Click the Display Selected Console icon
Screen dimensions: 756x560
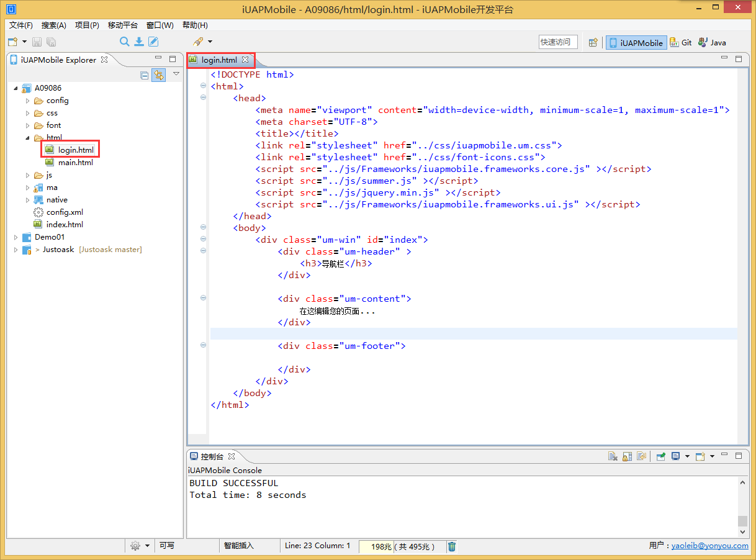click(675, 456)
